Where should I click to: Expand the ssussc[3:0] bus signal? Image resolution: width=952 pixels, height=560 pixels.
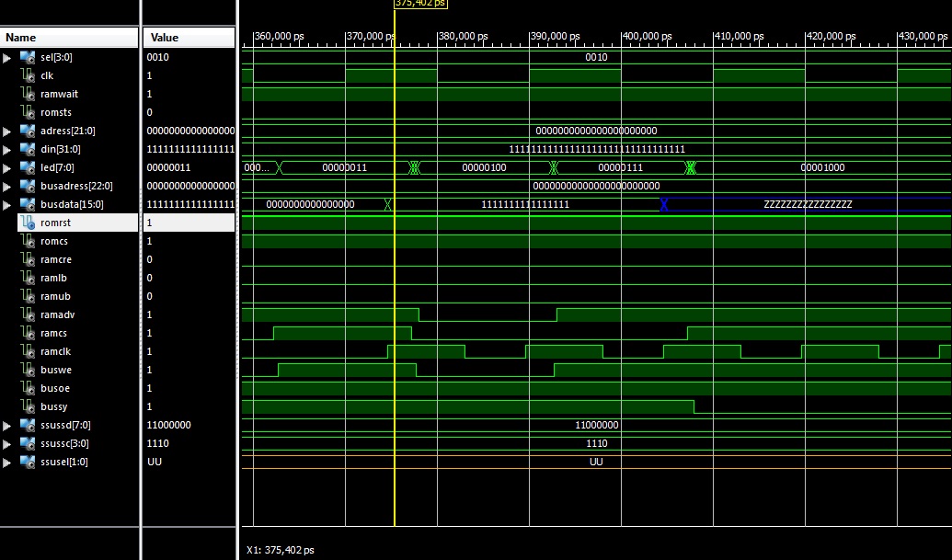point(6,443)
